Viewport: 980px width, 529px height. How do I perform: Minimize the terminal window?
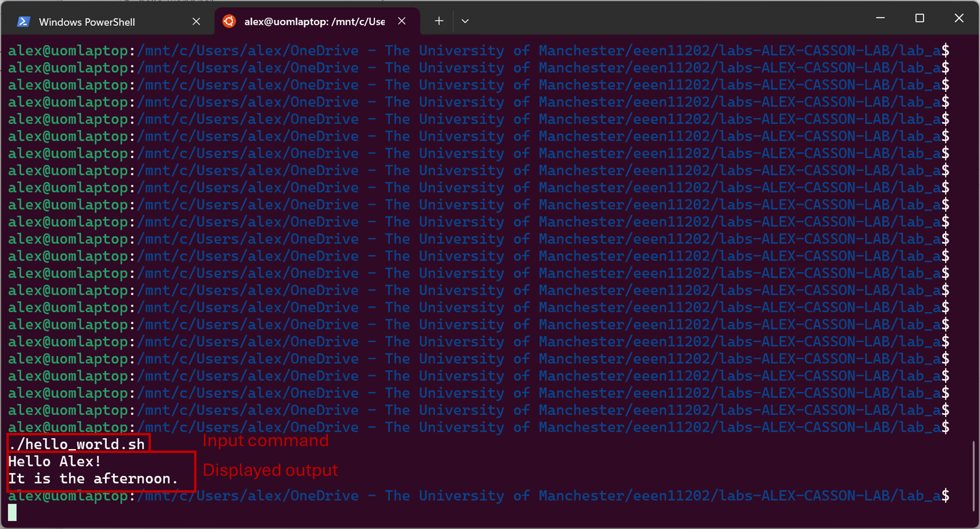[x=880, y=18]
